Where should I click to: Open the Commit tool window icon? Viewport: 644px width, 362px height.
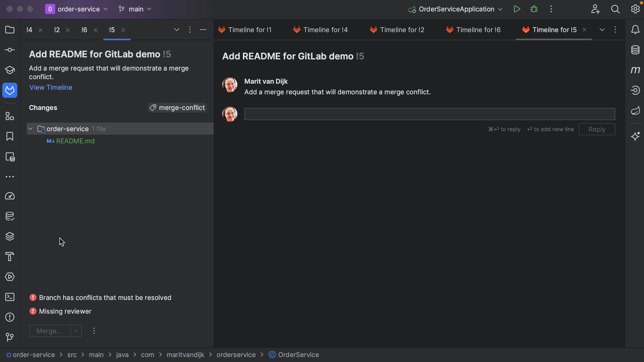pos(10,50)
